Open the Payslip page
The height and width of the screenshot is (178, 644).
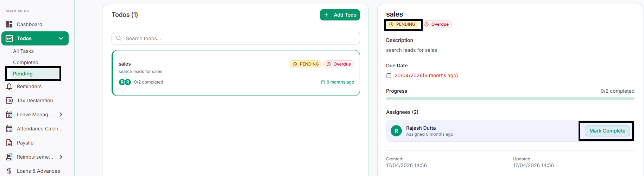click(25, 143)
